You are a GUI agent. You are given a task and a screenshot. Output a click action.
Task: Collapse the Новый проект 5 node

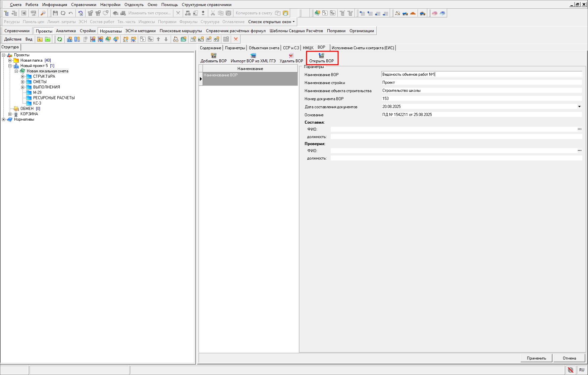point(10,66)
